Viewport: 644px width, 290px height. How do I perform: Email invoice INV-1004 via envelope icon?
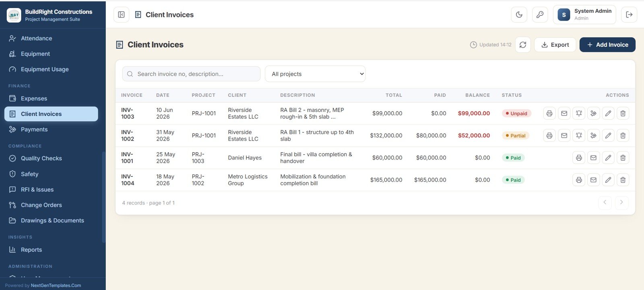(594, 180)
